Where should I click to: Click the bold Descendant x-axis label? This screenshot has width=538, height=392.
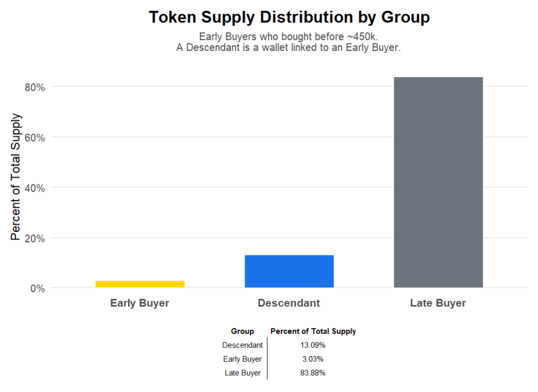289,303
